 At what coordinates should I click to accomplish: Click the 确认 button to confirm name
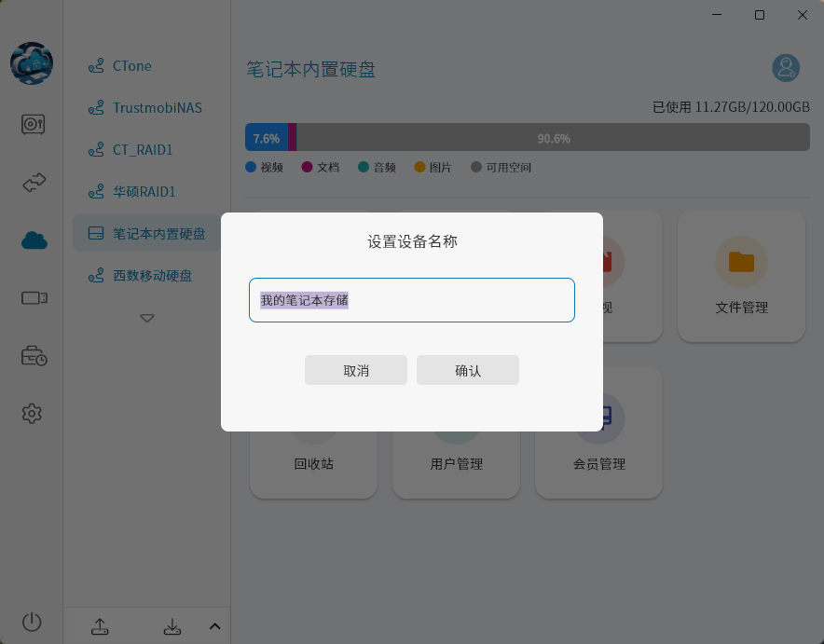468,370
